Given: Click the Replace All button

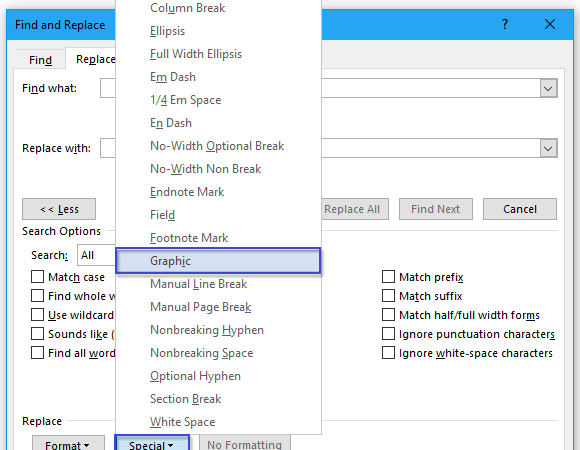Looking at the screenshot, I should [354, 209].
